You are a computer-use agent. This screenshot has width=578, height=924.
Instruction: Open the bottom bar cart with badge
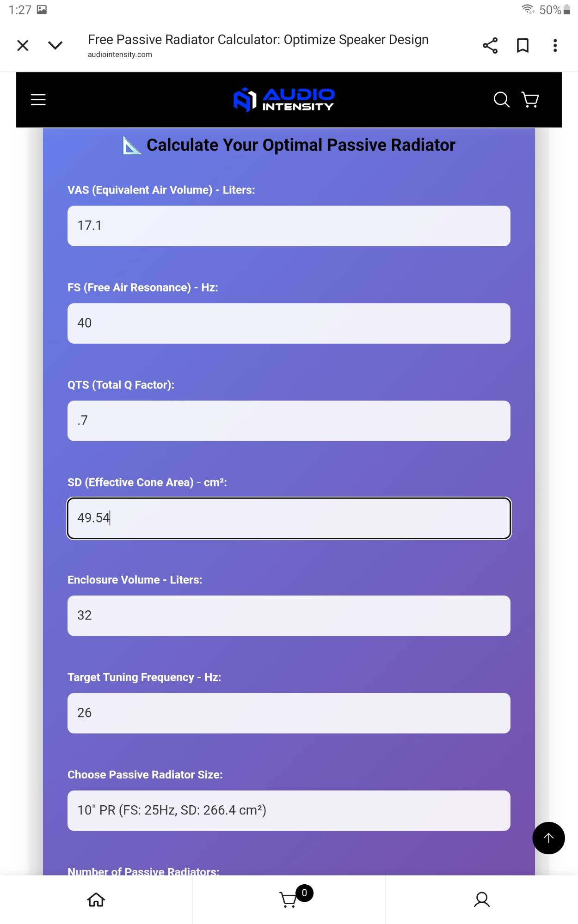coord(289,899)
